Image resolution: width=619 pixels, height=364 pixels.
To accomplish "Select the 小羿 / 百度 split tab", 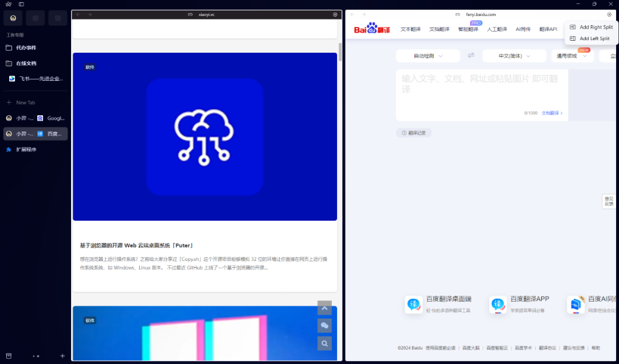I will point(36,134).
